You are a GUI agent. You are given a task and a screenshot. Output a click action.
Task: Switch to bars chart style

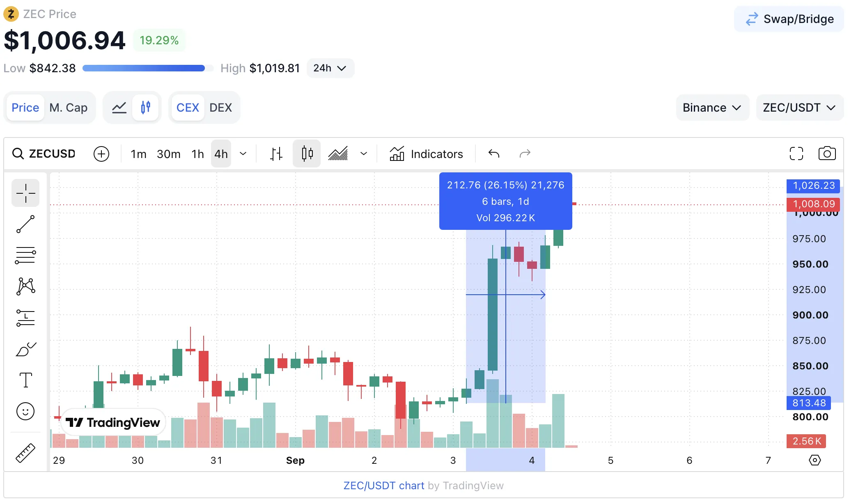(x=276, y=154)
